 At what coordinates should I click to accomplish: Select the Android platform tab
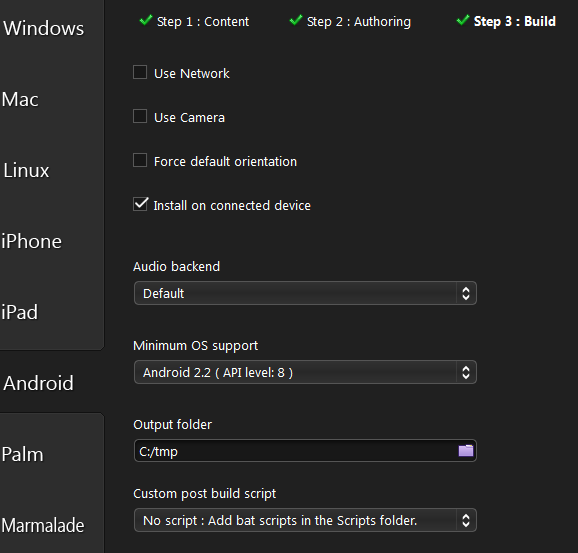(38, 383)
